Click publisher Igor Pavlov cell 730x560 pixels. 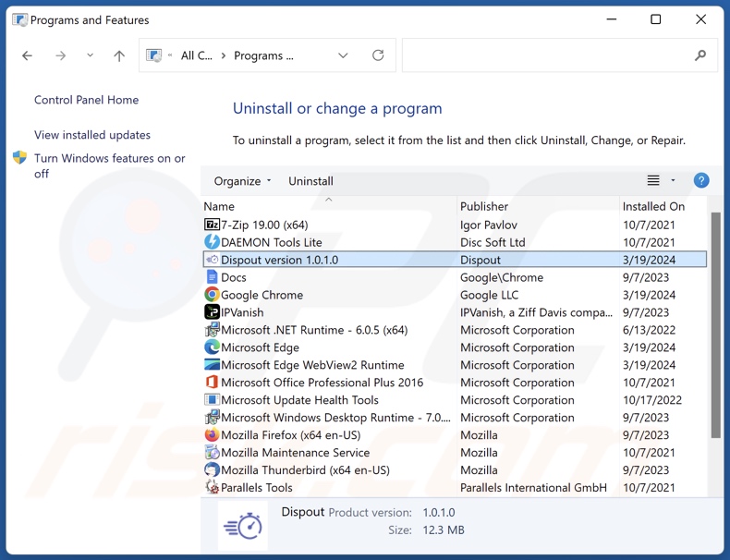coord(489,225)
